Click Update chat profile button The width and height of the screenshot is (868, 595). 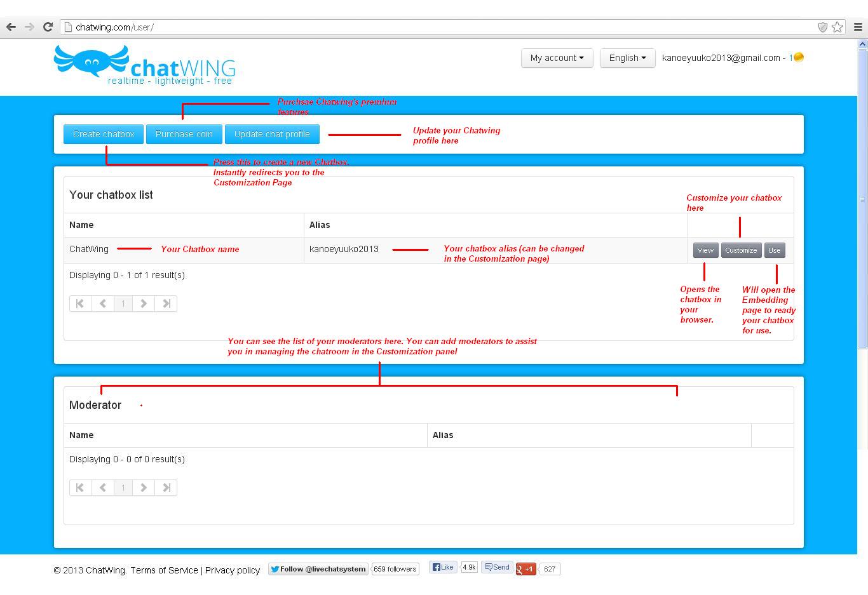[272, 134]
